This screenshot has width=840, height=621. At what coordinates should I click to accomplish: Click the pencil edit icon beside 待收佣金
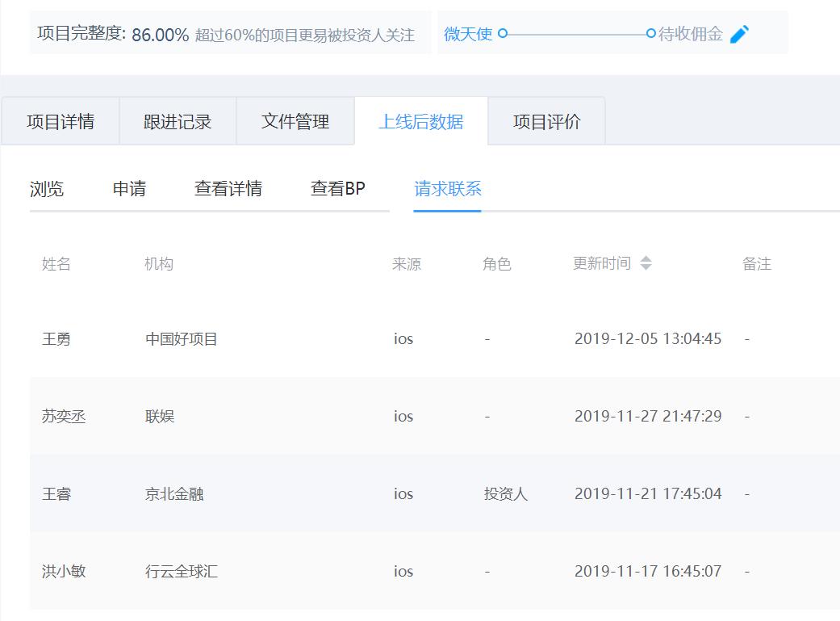tap(741, 33)
